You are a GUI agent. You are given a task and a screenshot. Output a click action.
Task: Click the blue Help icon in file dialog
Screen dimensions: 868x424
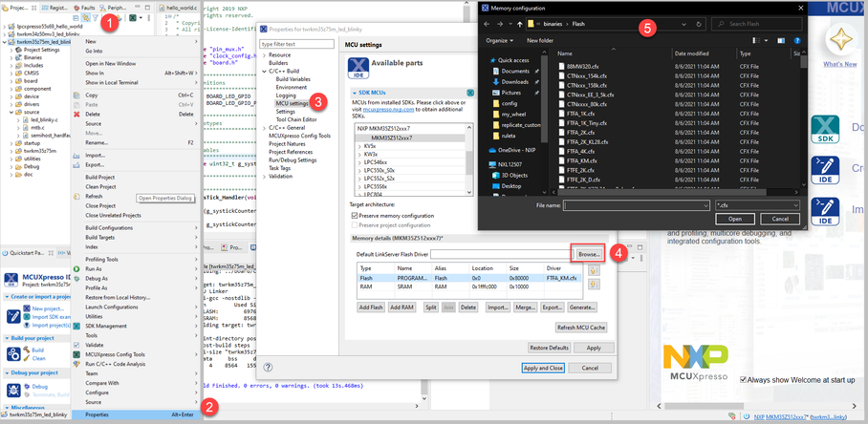pos(797,41)
